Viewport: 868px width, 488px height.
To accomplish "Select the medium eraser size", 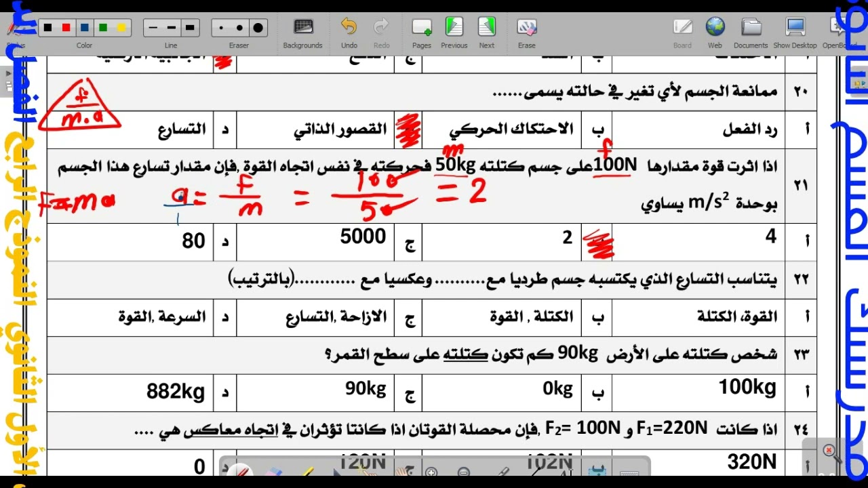I will pyautogui.click(x=239, y=28).
